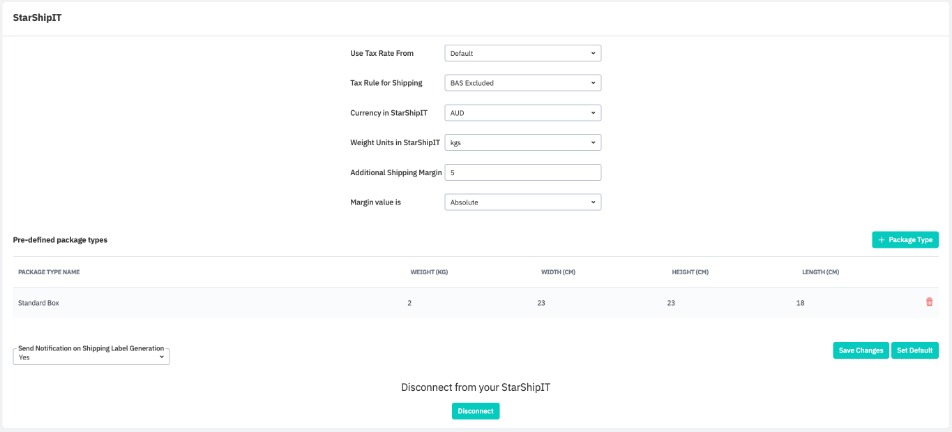The width and height of the screenshot is (952, 432).
Task: Click the Package Type Name column header
Action: (49, 272)
